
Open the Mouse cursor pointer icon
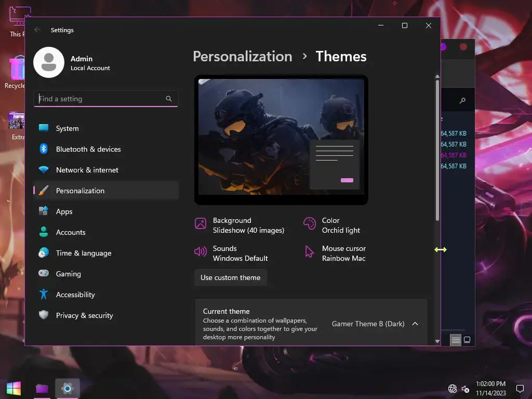pos(310,252)
